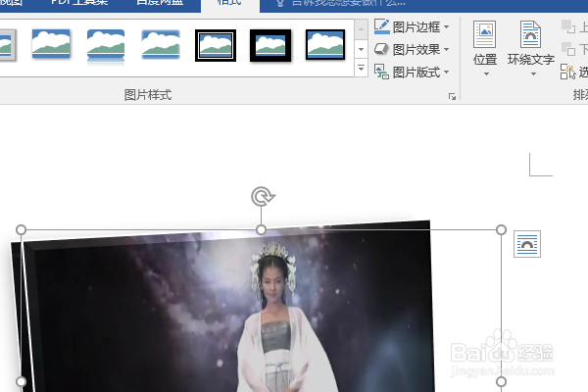This screenshot has width=588, height=392.
Task: Click the 图片版式 icon
Action: click(x=381, y=72)
